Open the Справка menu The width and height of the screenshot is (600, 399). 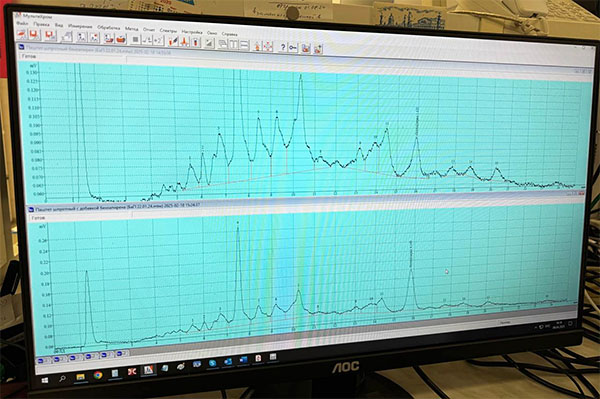tap(230, 34)
